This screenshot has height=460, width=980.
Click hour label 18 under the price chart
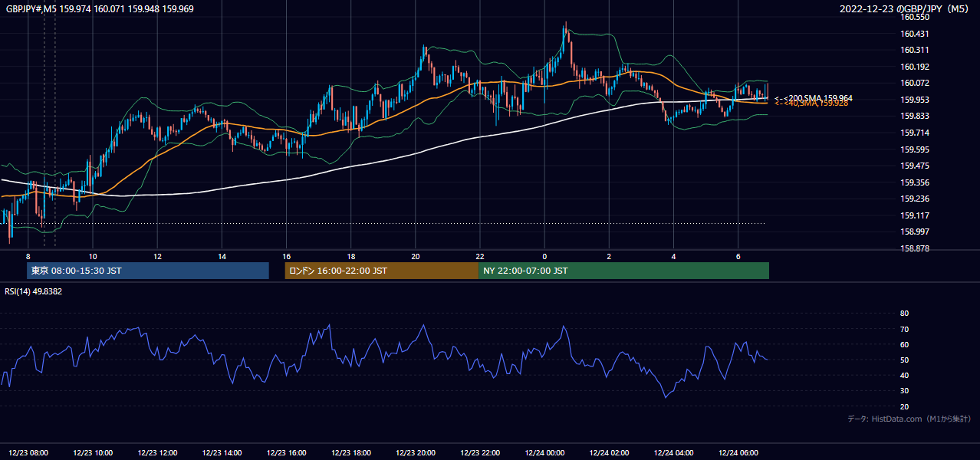tap(350, 256)
